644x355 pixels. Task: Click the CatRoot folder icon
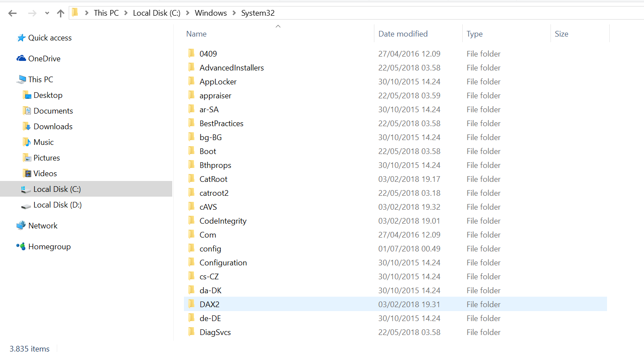tap(192, 178)
